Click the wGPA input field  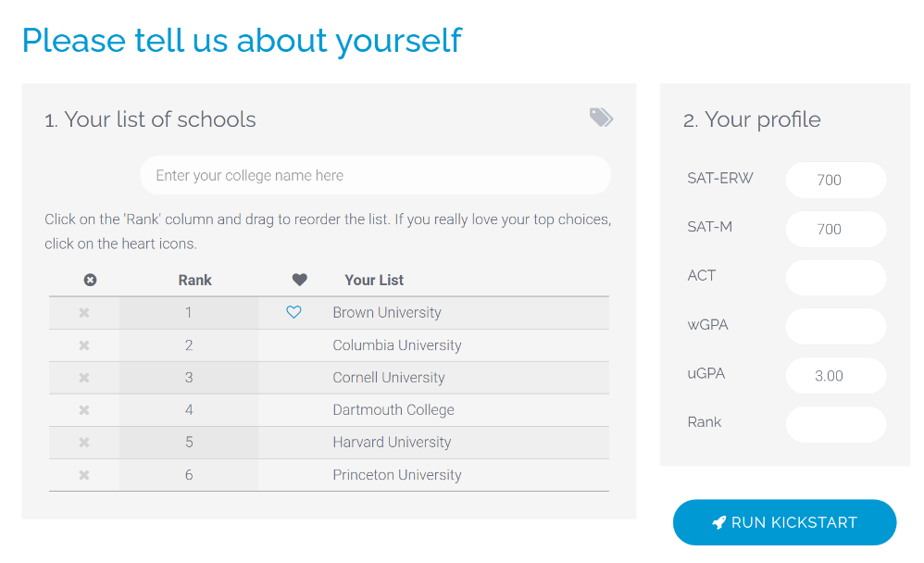point(835,327)
